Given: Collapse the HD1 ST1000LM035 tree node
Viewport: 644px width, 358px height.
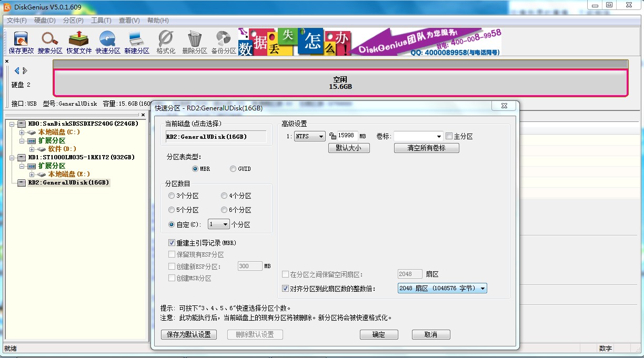Looking at the screenshot, I should (12, 157).
